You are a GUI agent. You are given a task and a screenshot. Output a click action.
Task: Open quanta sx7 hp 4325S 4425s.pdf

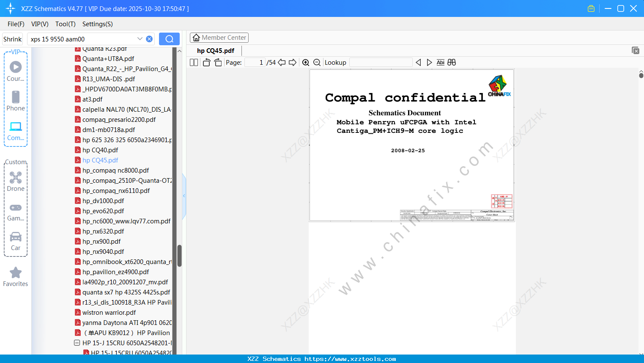coord(126,292)
